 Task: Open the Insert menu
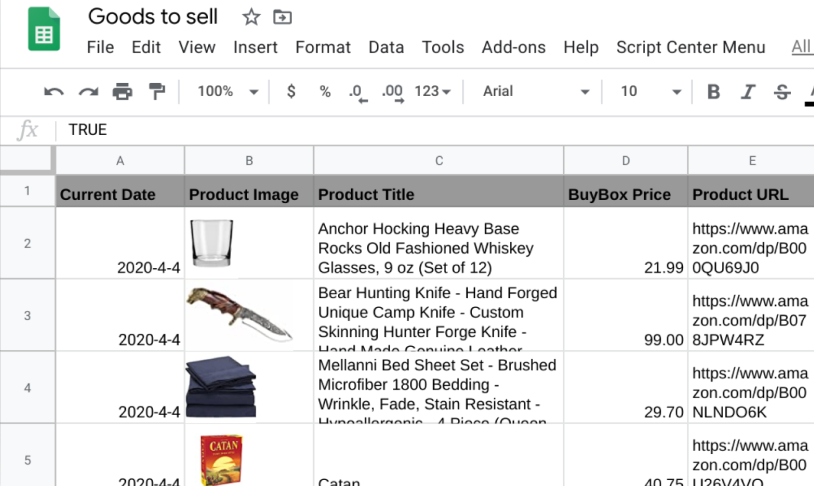point(255,47)
